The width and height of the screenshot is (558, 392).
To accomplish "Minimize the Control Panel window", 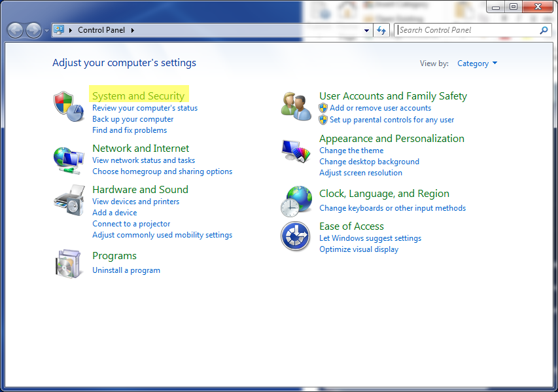I will pos(495,7).
